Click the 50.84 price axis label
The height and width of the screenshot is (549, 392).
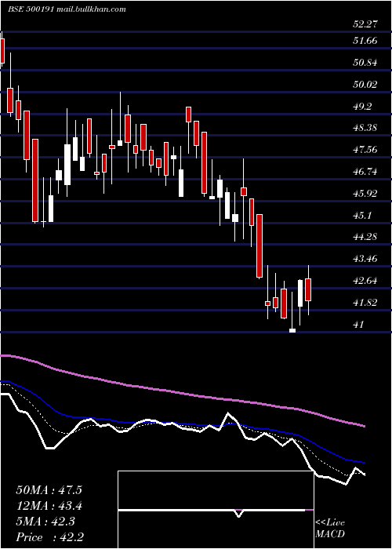(365, 63)
